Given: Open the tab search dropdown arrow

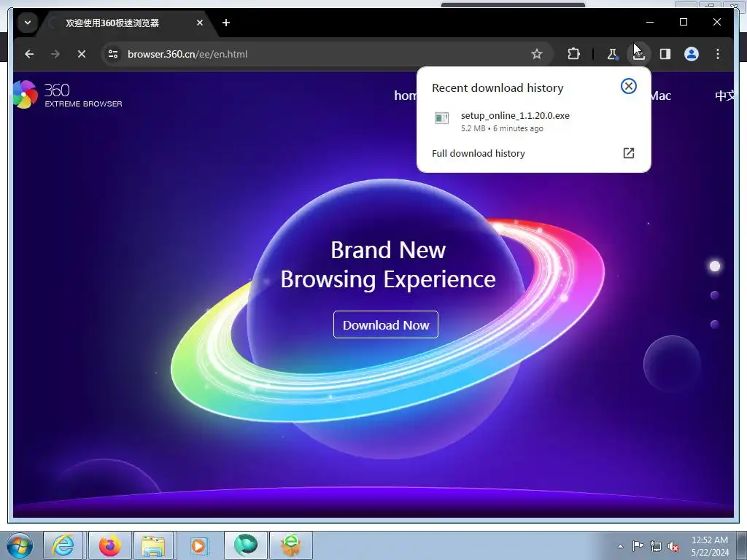Looking at the screenshot, I should pos(28,23).
